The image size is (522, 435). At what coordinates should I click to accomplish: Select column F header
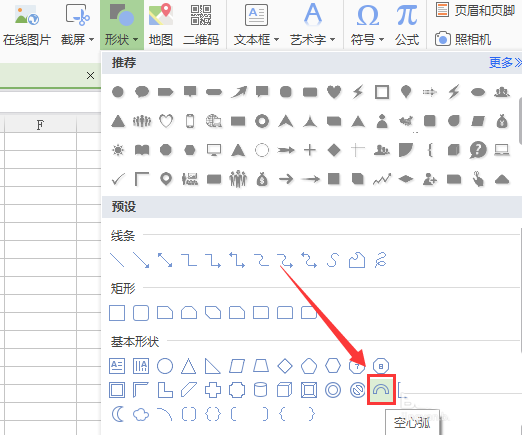click(x=40, y=125)
